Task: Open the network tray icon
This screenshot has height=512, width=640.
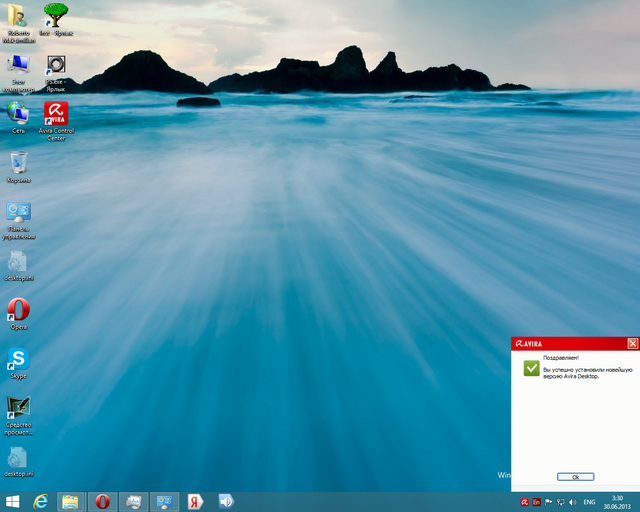Action: (561, 502)
